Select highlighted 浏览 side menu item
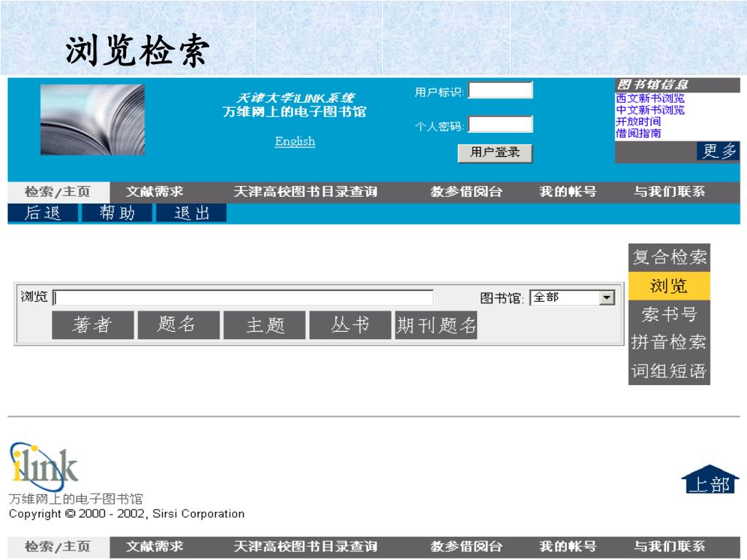 pyautogui.click(x=670, y=286)
